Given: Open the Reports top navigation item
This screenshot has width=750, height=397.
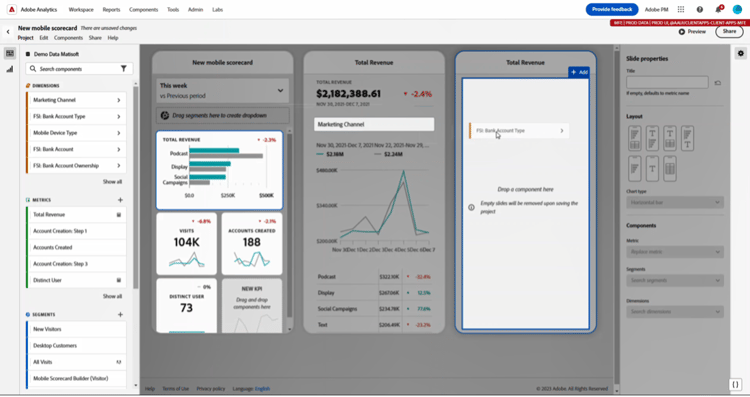Looking at the screenshot, I should (111, 10).
